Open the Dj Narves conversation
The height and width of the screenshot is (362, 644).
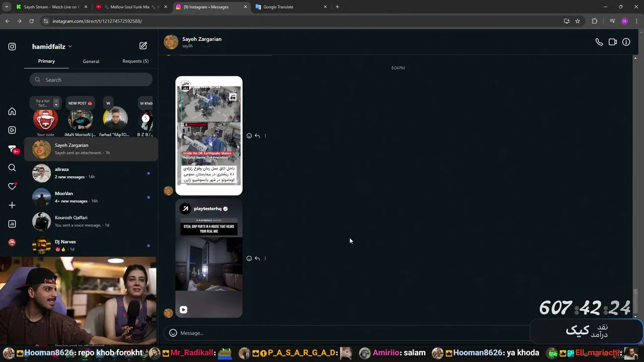coord(91,245)
